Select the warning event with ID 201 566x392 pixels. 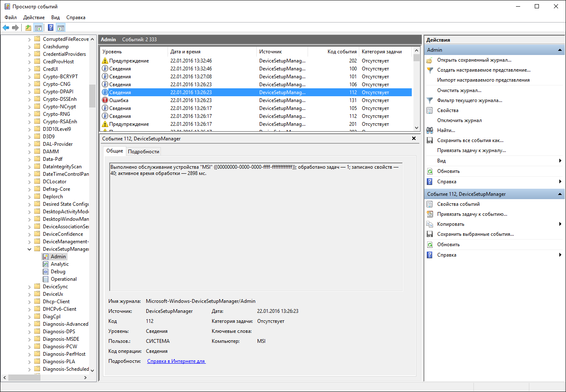click(256, 124)
